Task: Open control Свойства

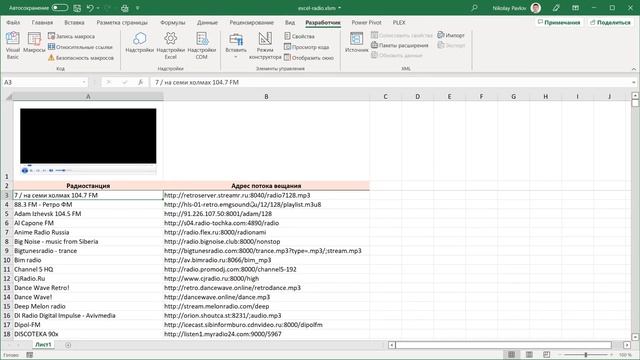Action: (299, 36)
